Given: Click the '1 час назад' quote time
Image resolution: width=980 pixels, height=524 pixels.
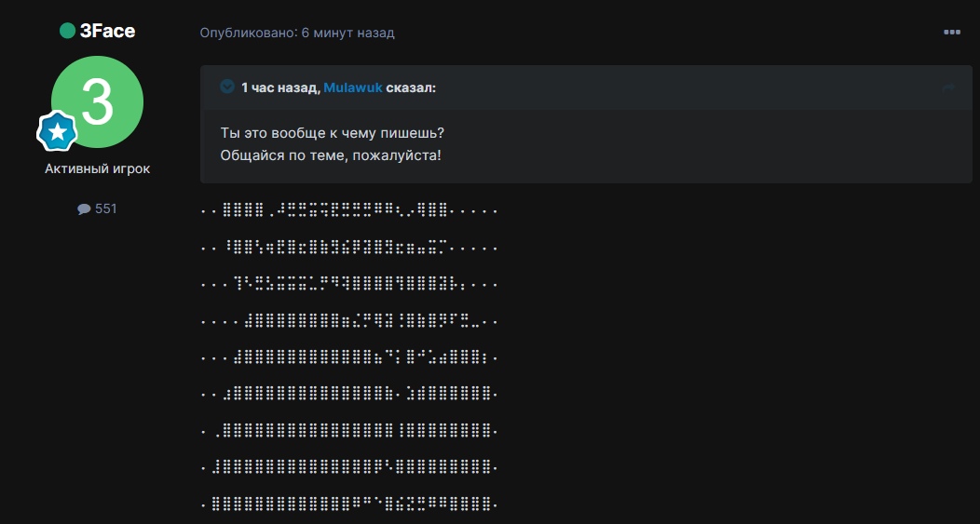Looking at the screenshot, I should [279, 87].
